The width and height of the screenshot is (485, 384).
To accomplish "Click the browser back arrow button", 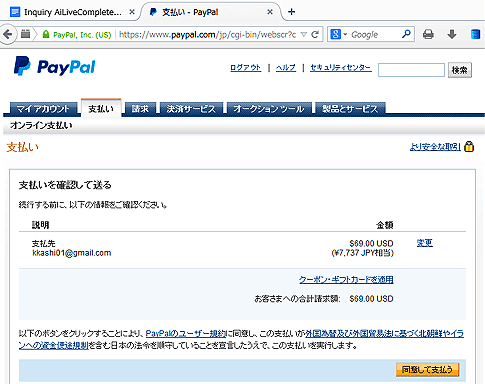I will [7, 34].
